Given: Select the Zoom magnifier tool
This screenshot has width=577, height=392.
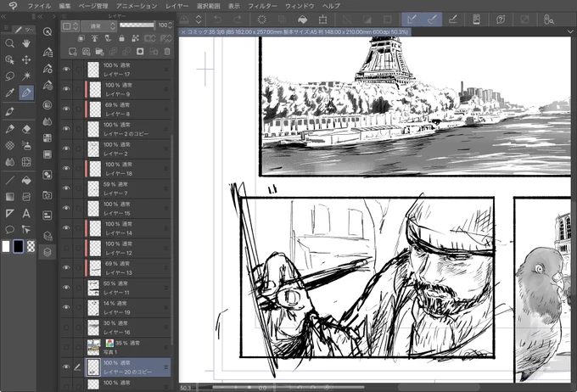Looking at the screenshot, I should [x=10, y=43].
